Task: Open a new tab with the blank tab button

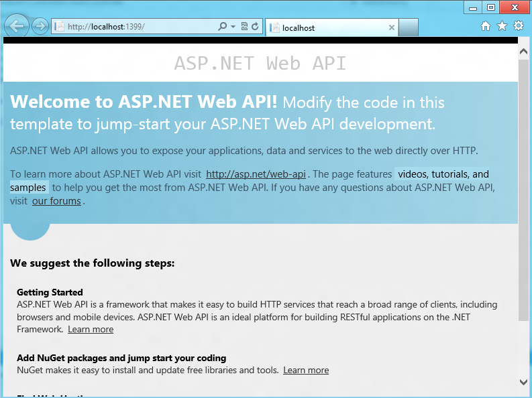Action: (x=409, y=27)
